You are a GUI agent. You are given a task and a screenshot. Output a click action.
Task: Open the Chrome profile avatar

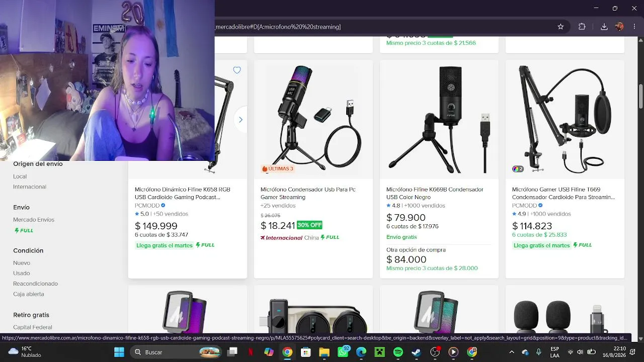(619, 27)
